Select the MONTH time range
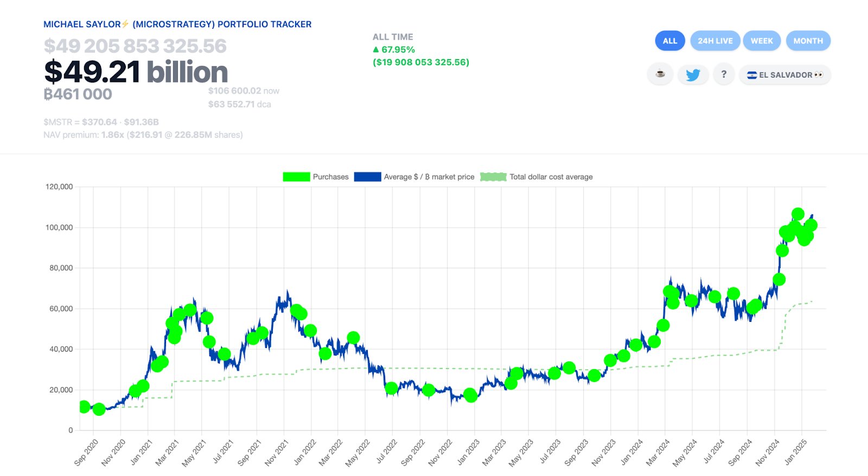Viewport: 868px width, 476px height. 808,41
